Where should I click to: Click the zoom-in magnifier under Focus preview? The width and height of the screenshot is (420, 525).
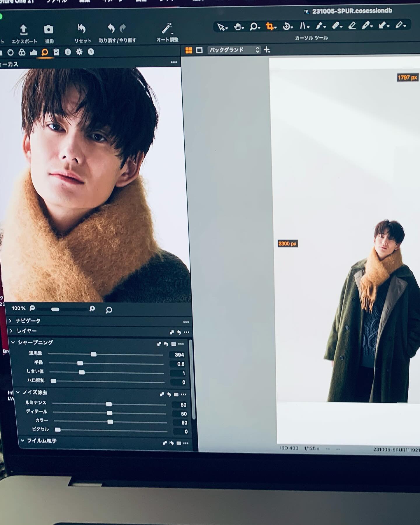[92, 309]
